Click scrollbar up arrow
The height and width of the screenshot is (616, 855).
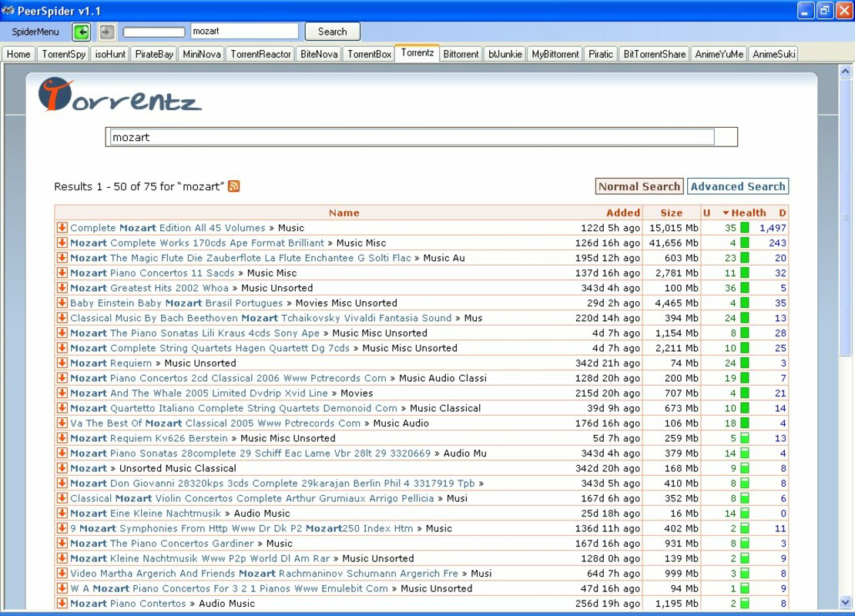845,72
